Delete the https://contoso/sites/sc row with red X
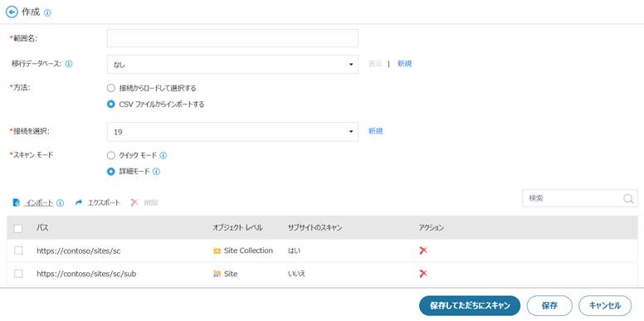 [x=423, y=250]
